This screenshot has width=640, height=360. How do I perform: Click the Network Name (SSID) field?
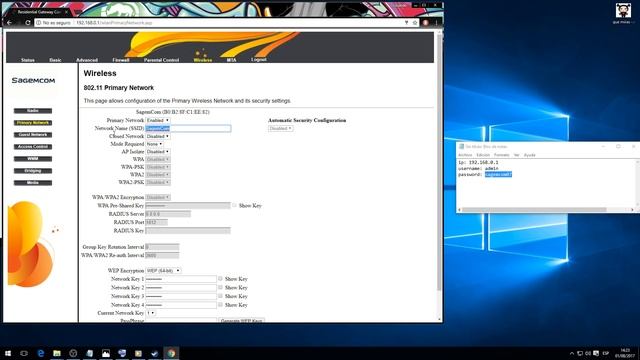(188, 129)
